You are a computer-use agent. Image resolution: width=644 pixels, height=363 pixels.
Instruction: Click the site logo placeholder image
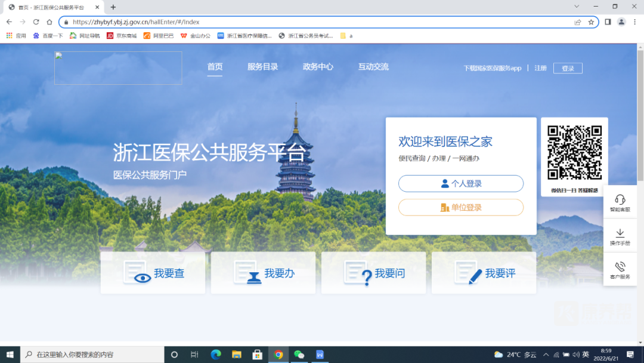118,68
